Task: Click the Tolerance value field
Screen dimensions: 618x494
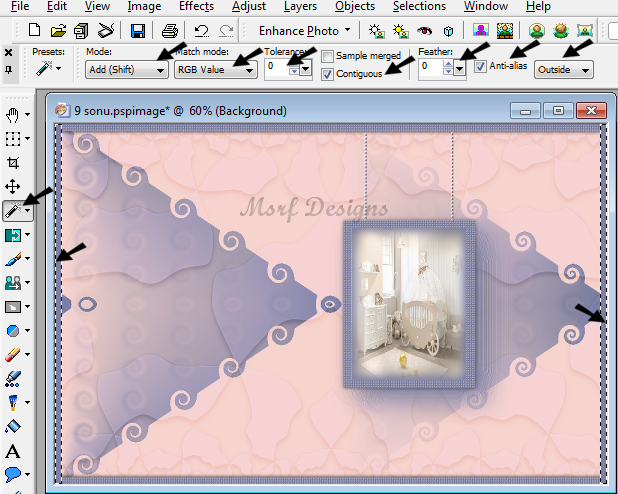Action: coord(277,66)
